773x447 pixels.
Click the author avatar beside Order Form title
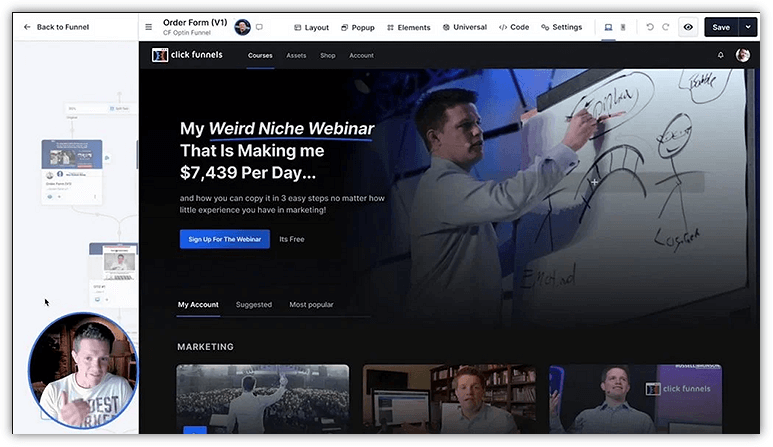tap(242, 27)
